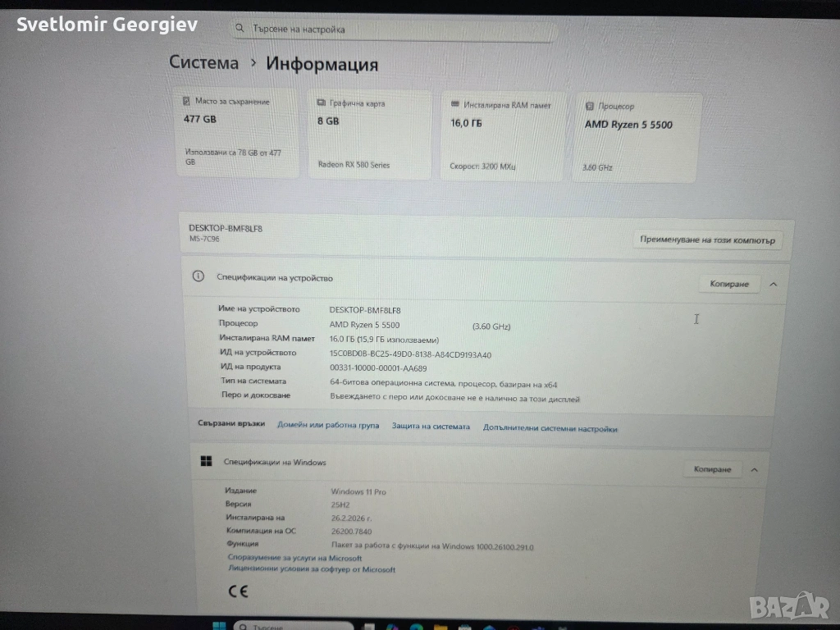
Task: Select the AMD Ryzen 5 5500 card heading
Action: (x=628, y=125)
